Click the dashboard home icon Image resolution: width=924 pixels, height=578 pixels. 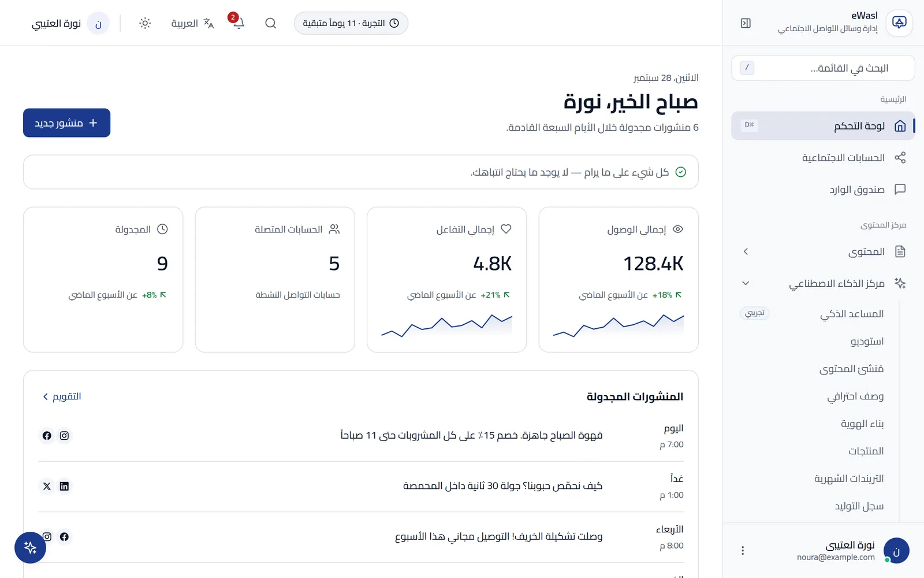[900, 126]
